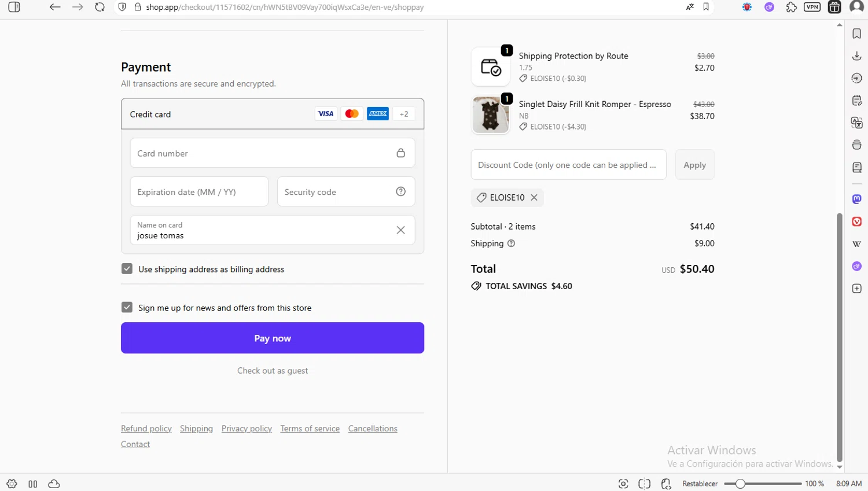Click the Shipping info question icon
868x491 pixels.
pyautogui.click(x=511, y=243)
